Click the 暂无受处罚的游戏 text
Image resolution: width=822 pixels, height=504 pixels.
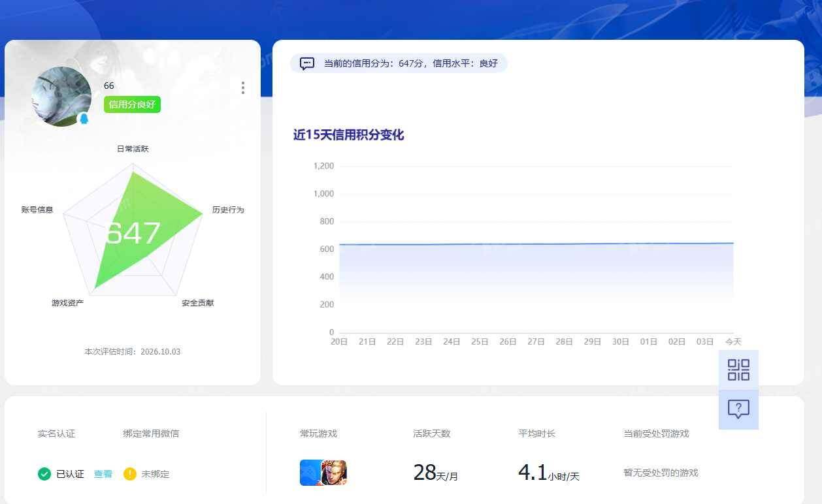661,473
